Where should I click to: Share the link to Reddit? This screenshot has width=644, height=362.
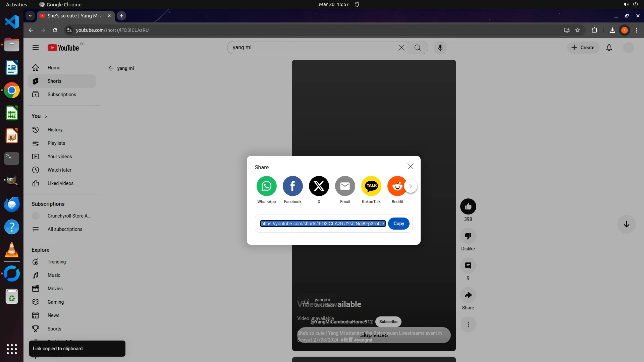pyautogui.click(x=396, y=186)
